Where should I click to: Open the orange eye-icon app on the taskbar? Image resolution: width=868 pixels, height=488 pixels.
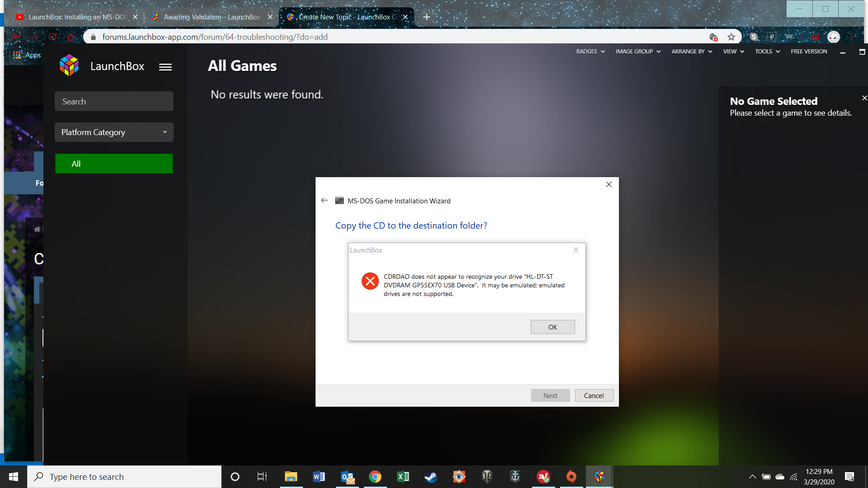pos(459,477)
